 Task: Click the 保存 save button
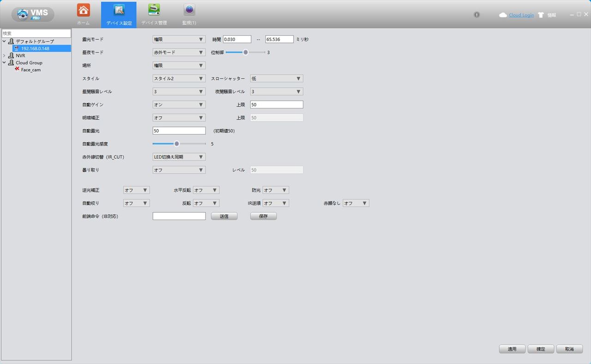[264, 216]
